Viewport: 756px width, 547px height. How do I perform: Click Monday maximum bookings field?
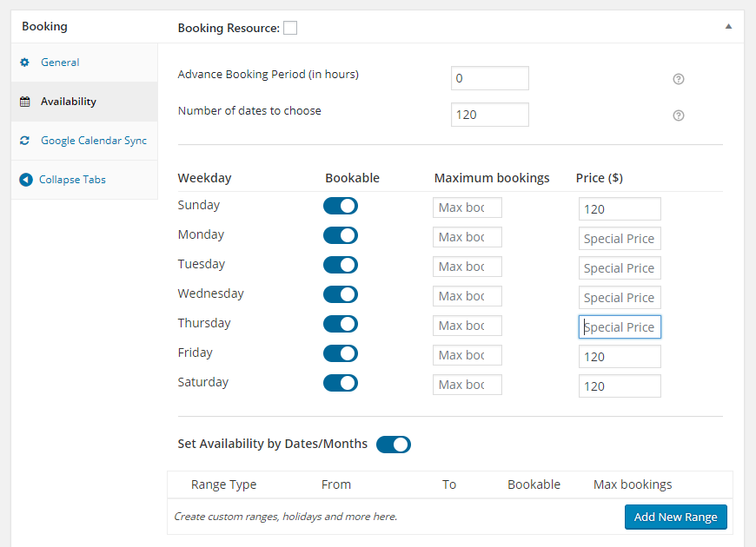point(468,237)
